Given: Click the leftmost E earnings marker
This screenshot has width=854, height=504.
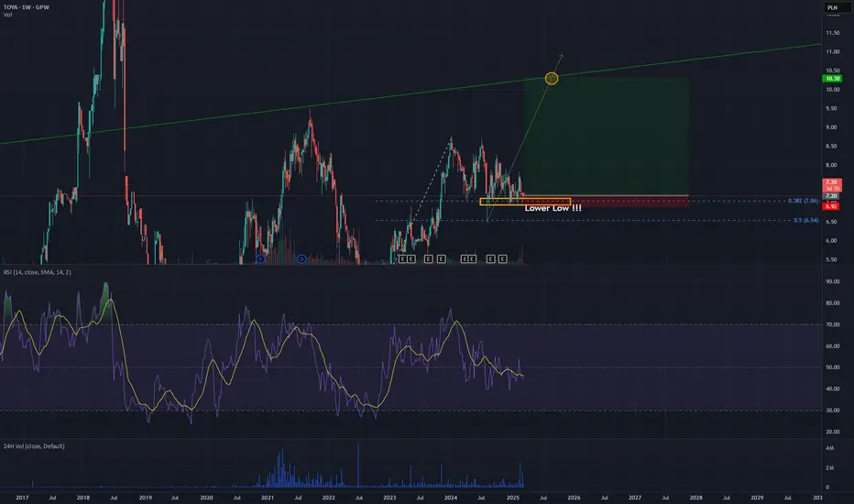Looking at the screenshot, I should pos(402,258).
